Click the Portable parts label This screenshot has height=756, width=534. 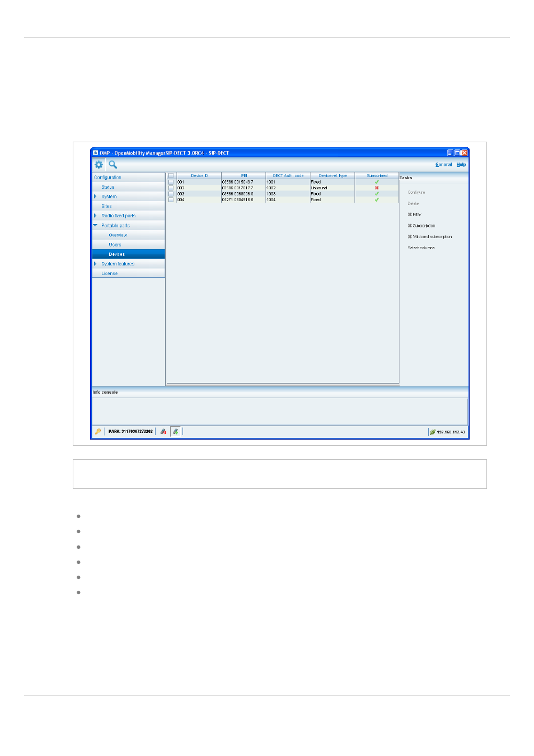click(x=115, y=226)
